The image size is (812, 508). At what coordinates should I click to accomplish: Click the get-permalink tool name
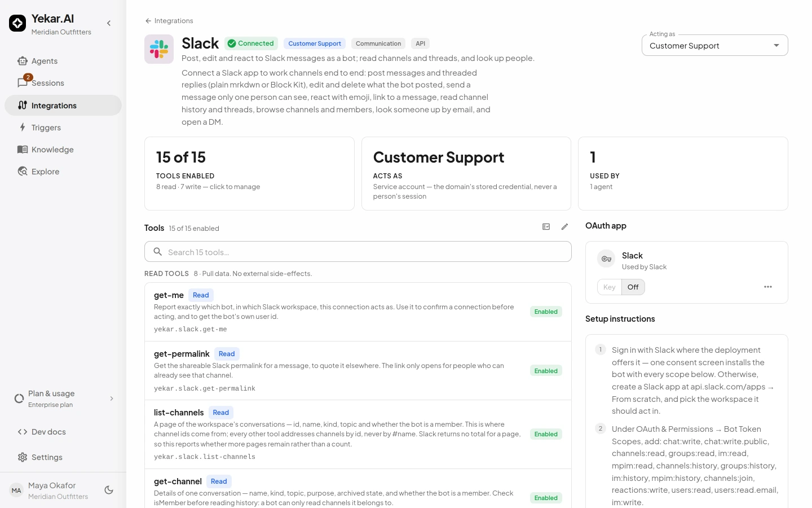click(182, 354)
